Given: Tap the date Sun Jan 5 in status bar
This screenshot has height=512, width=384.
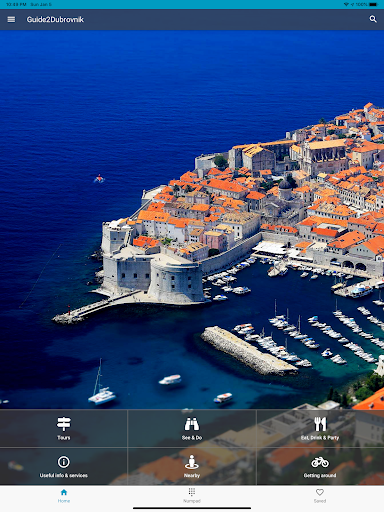Looking at the screenshot, I should (41, 4).
